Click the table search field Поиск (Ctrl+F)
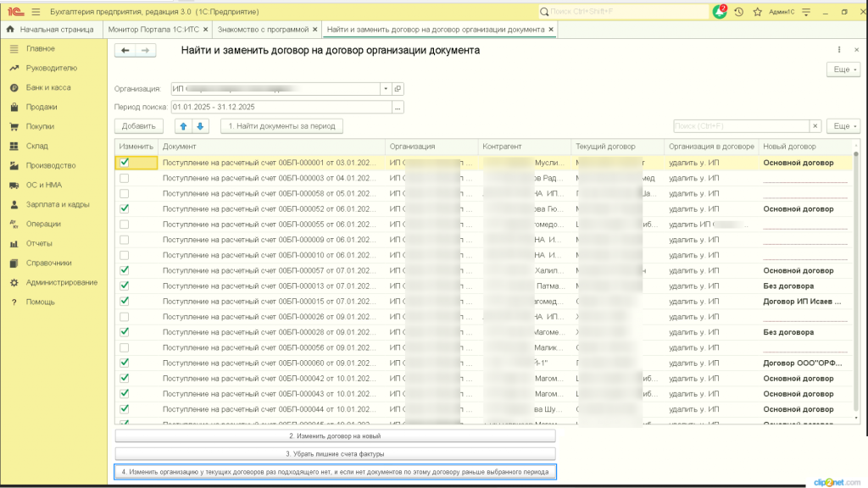 740,126
